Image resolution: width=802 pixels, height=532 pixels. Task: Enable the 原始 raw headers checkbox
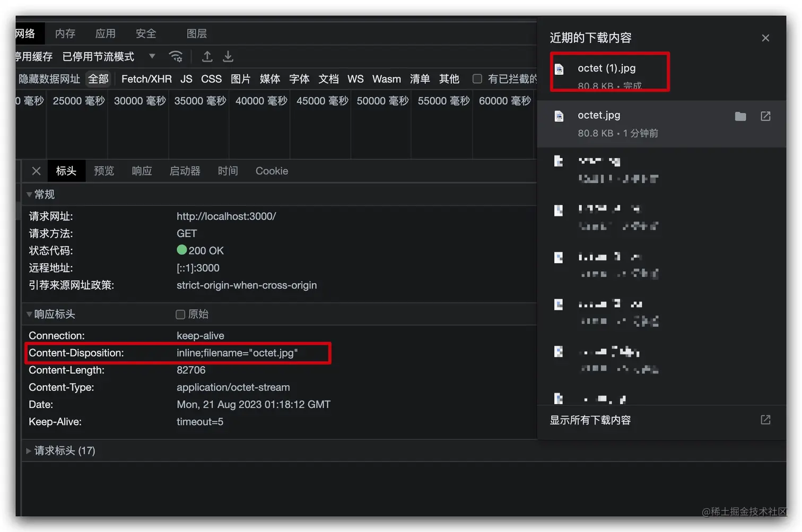[180, 314]
